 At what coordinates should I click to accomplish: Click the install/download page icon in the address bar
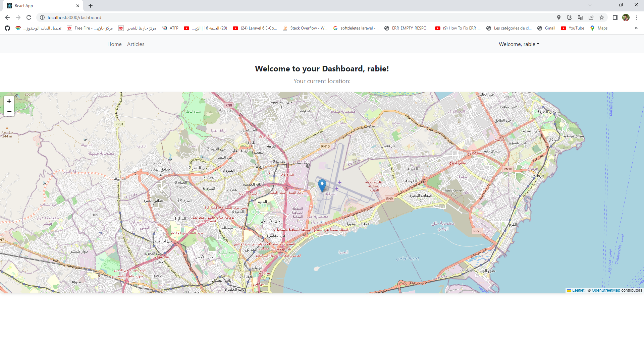569,17
